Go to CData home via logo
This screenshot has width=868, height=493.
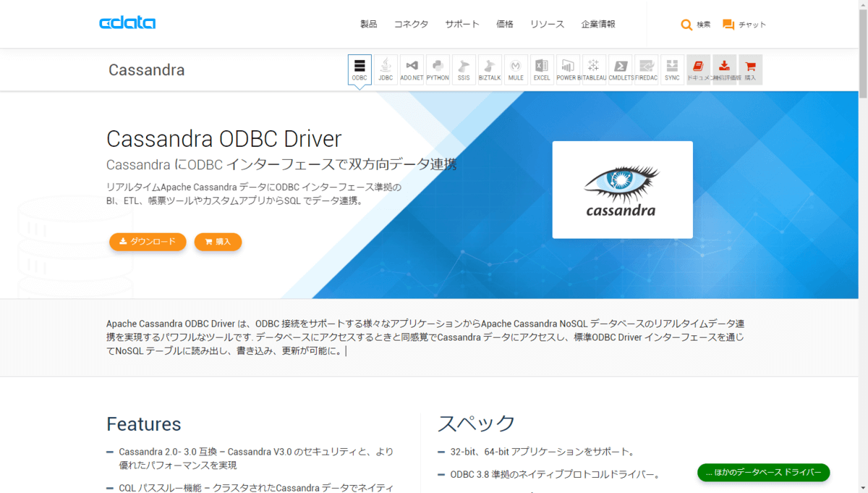click(127, 23)
